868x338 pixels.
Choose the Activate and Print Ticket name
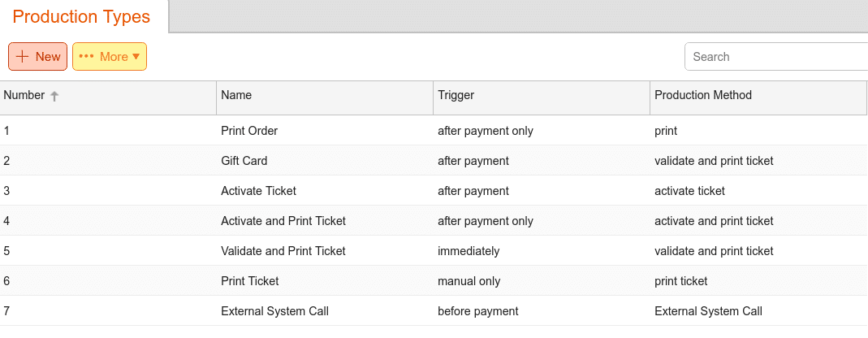pyautogui.click(x=283, y=220)
